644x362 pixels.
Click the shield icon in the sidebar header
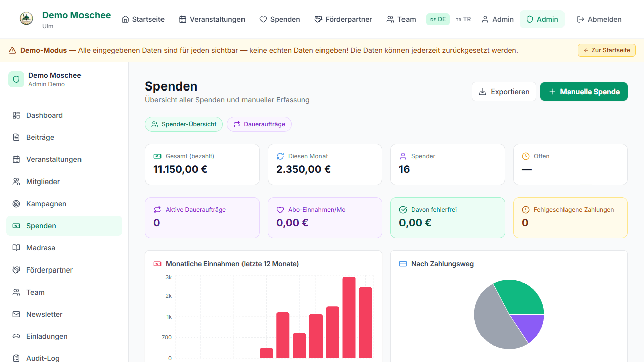pos(16,79)
